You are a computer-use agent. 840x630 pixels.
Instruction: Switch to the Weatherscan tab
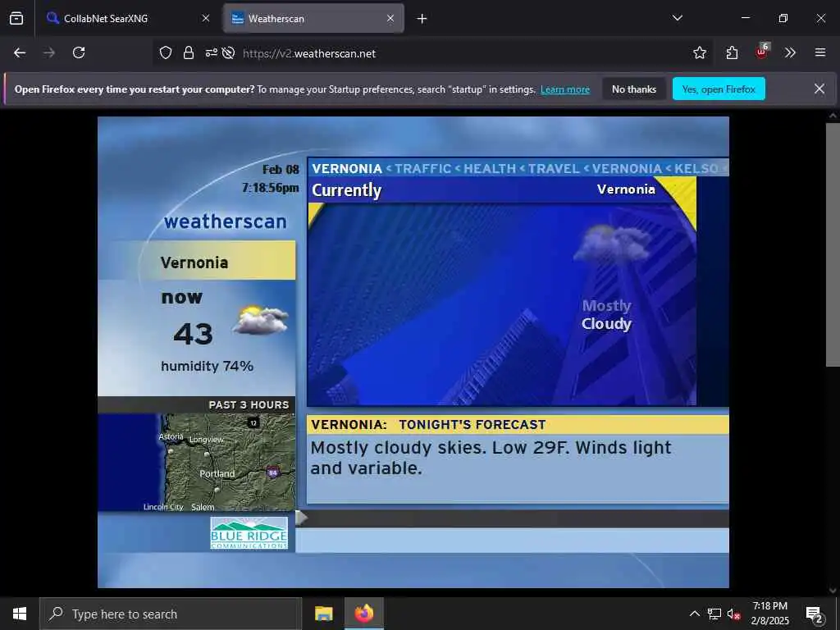(313, 18)
